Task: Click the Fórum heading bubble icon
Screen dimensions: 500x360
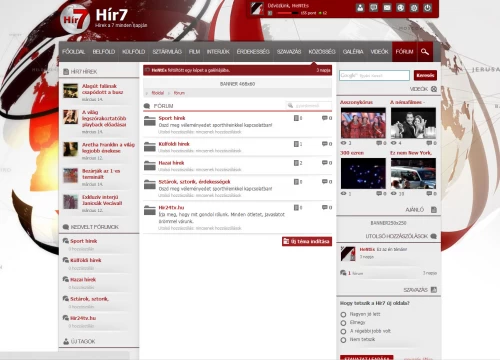Action: point(147,106)
